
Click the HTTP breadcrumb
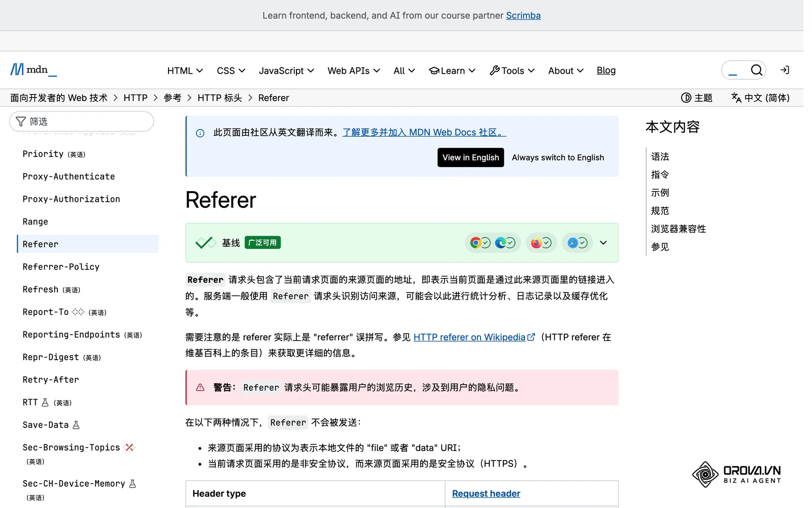136,98
